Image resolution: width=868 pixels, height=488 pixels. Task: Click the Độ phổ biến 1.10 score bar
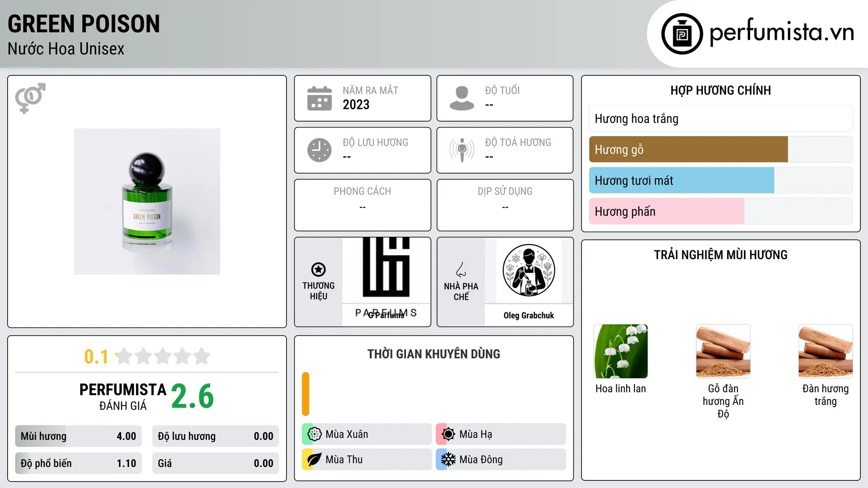[x=78, y=463]
